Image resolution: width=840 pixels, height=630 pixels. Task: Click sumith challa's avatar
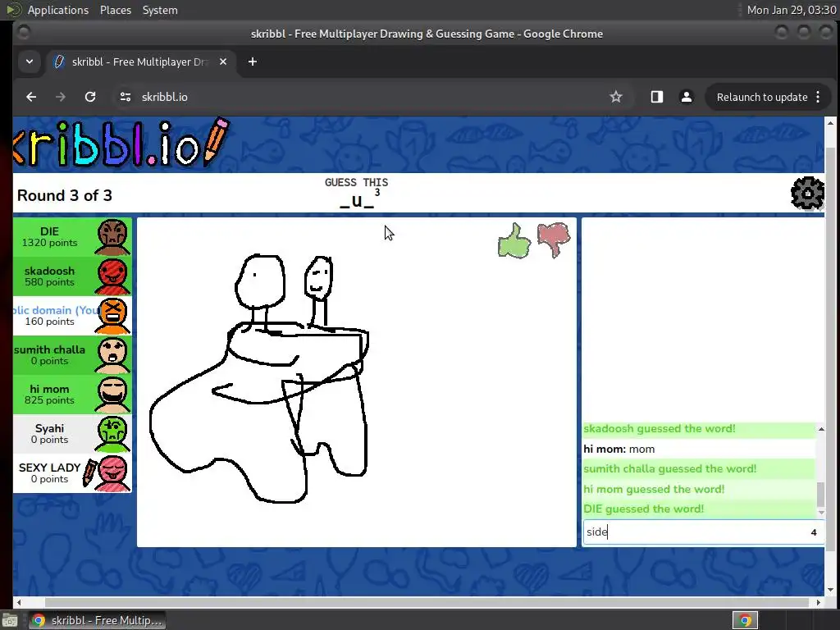click(x=113, y=355)
